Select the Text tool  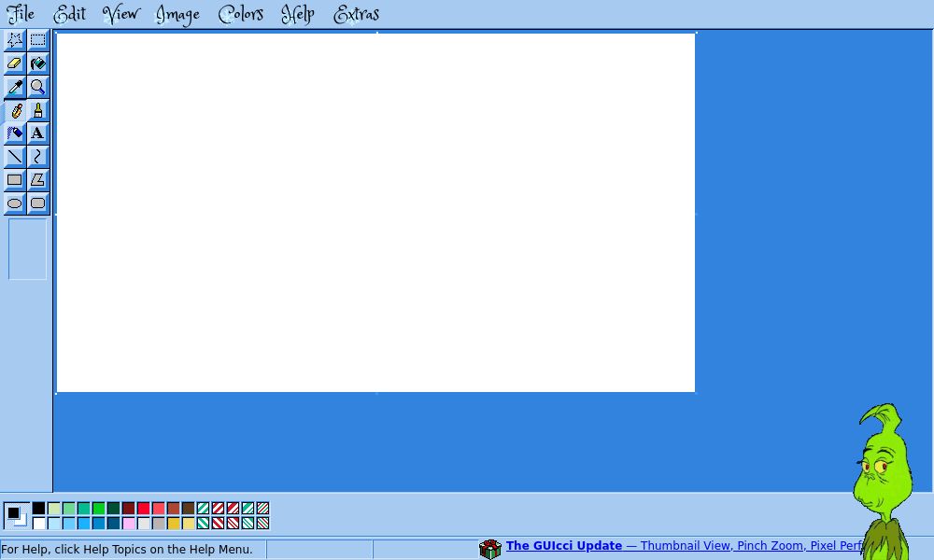coord(37,133)
